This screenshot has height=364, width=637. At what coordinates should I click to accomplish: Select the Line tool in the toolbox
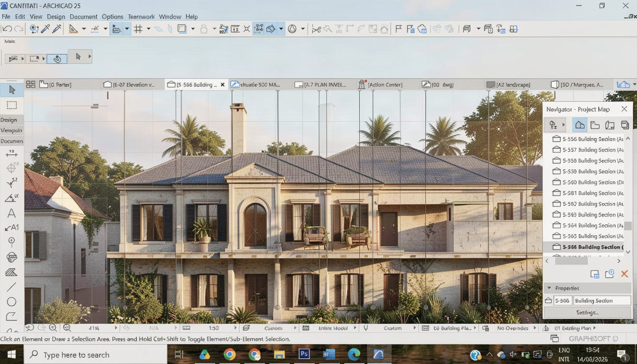click(12, 287)
